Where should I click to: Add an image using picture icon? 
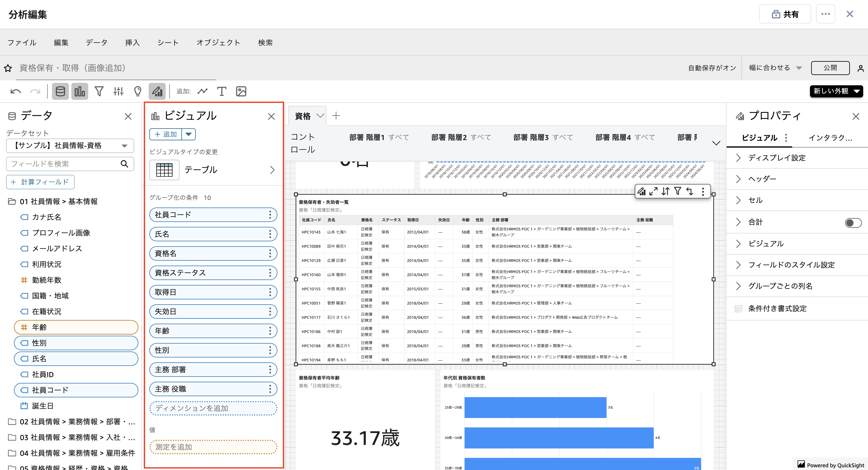coord(241,91)
